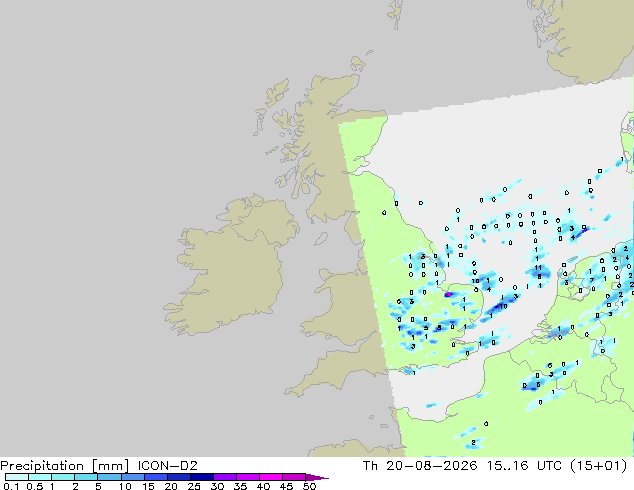Image resolution: width=634 pixels, height=490 pixels.
Task: Select the palest cyan swatch between 0.1 and 0.5
Action: (x=17, y=477)
